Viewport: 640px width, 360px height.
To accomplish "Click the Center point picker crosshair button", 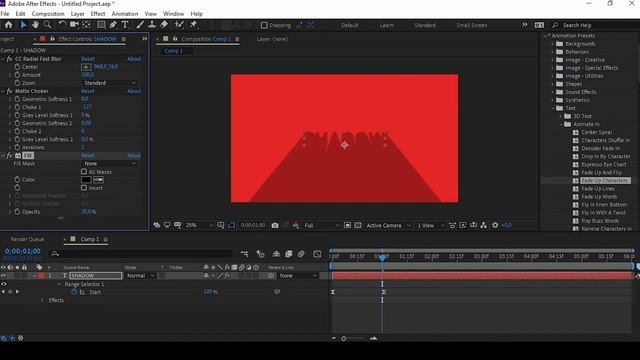I will [86, 67].
